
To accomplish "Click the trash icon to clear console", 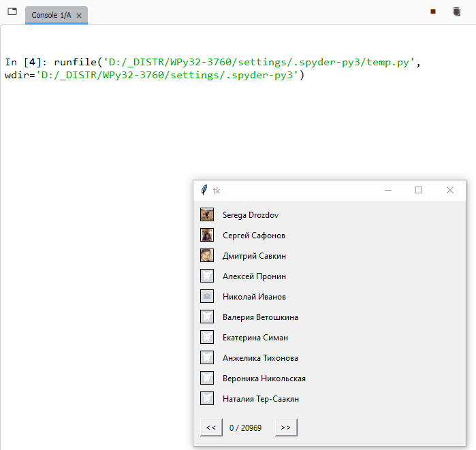I will 456,12.
